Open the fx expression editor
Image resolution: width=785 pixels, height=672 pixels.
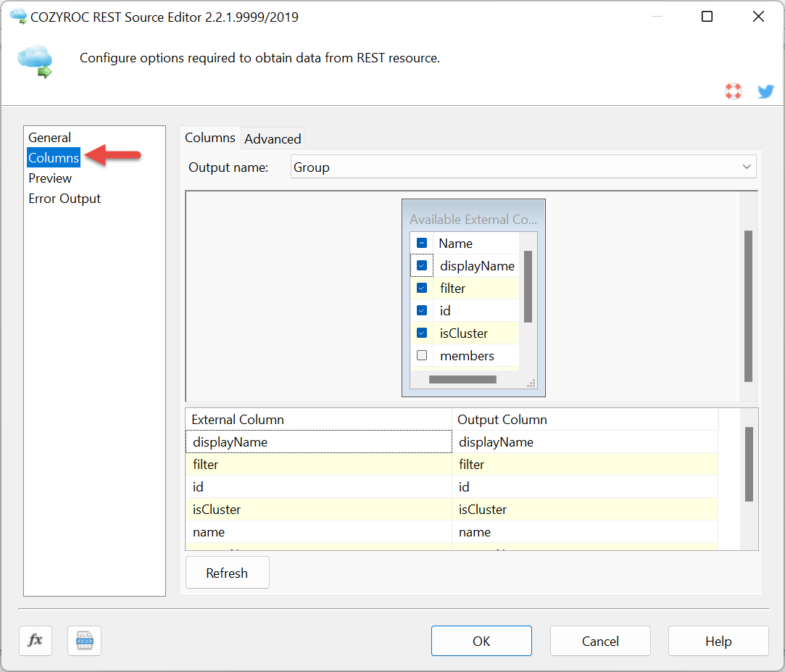point(35,640)
